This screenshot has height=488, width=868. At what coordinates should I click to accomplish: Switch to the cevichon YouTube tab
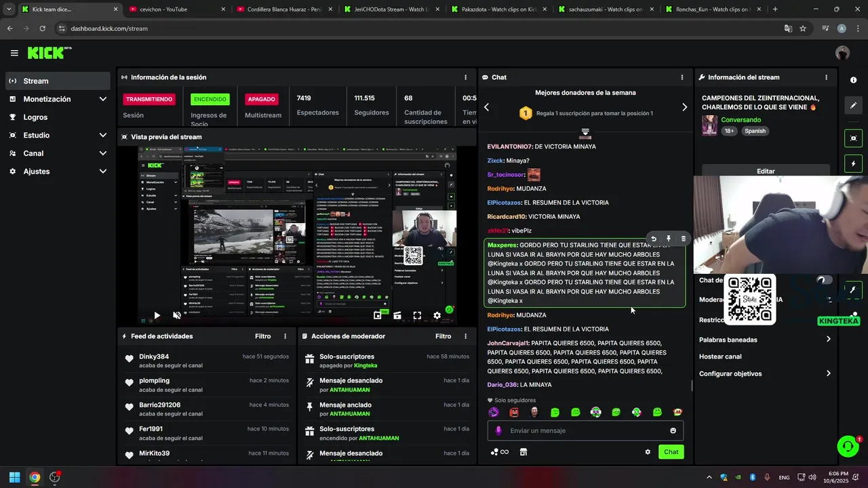click(176, 9)
